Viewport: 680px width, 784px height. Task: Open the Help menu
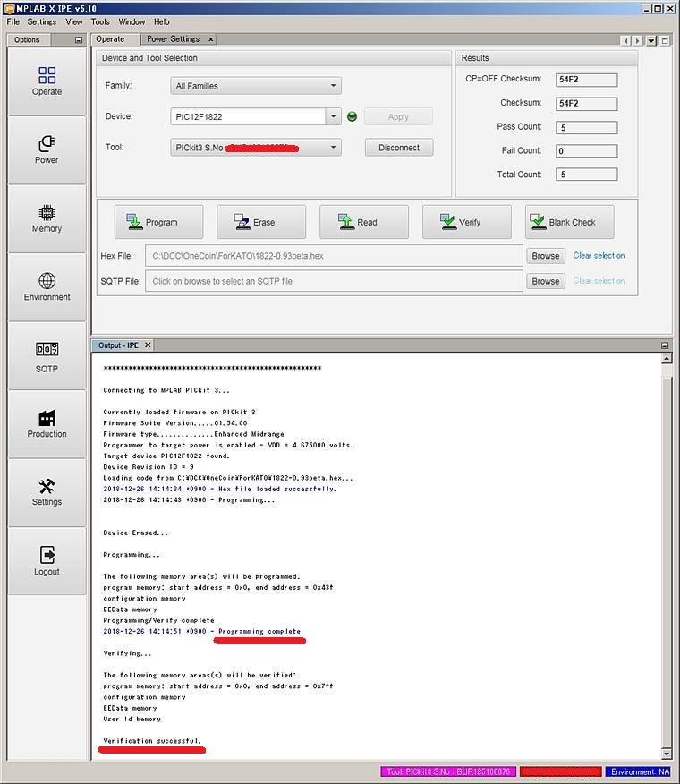pyautogui.click(x=161, y=22)
